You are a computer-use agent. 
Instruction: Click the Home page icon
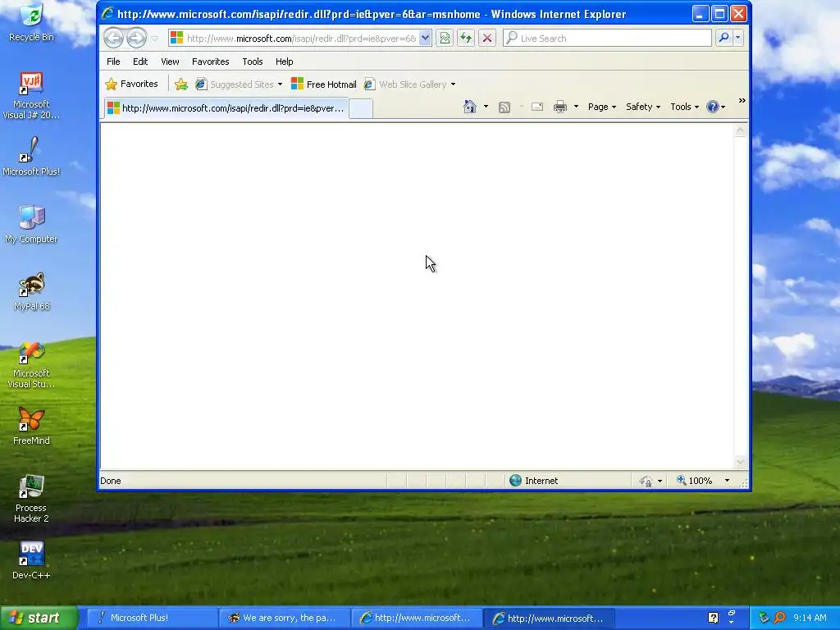[470, 107]
